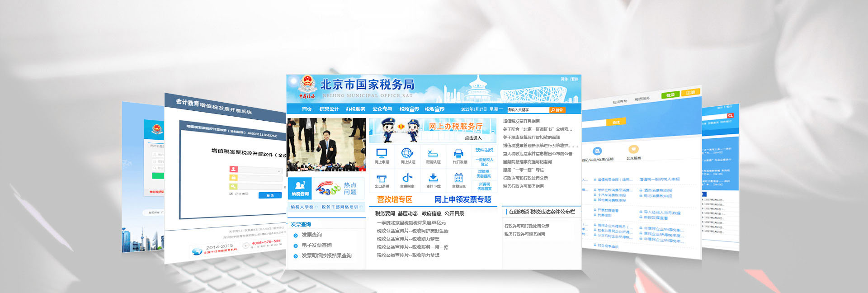Click the blue 登录 button in invoice system
This screenshot has height=293, width=868.
coord(270,195)
